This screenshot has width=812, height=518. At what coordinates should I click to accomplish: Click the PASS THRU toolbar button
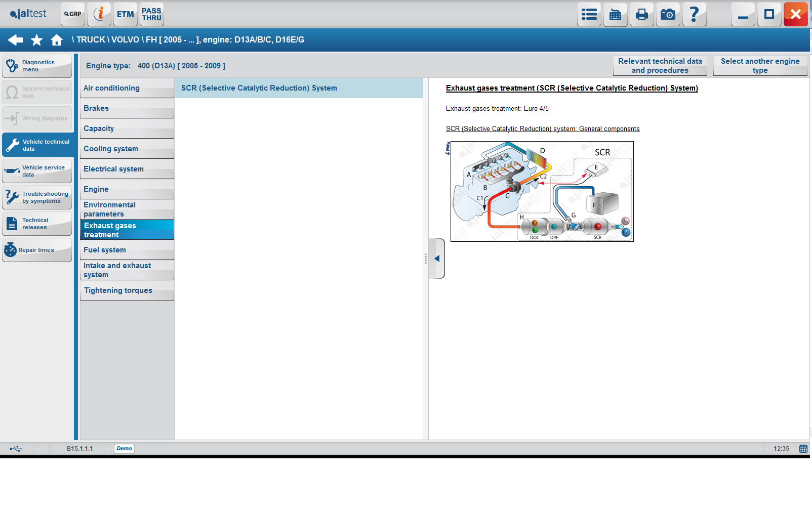coord(151,14)
